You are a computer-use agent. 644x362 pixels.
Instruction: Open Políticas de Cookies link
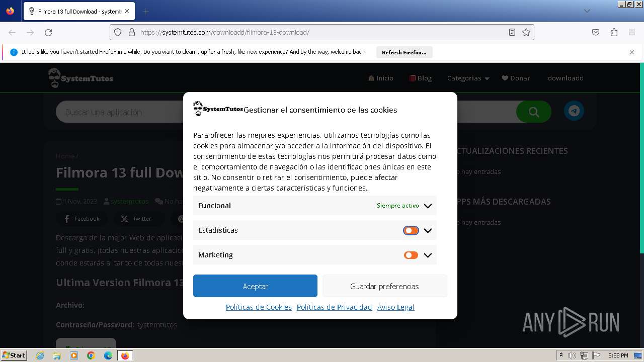coord(259,307)
